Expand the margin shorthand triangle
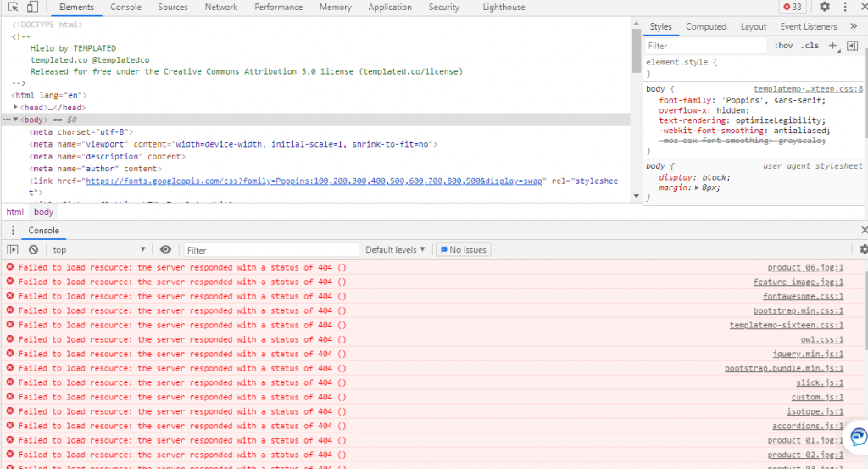Screen dimensions: 868x469 pyautogui.click(x=697, y=187)
